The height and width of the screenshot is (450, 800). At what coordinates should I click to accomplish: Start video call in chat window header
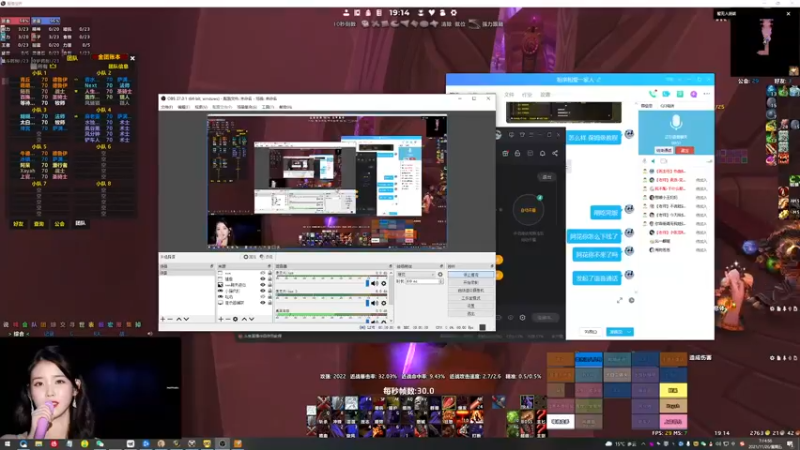point(666,94)
